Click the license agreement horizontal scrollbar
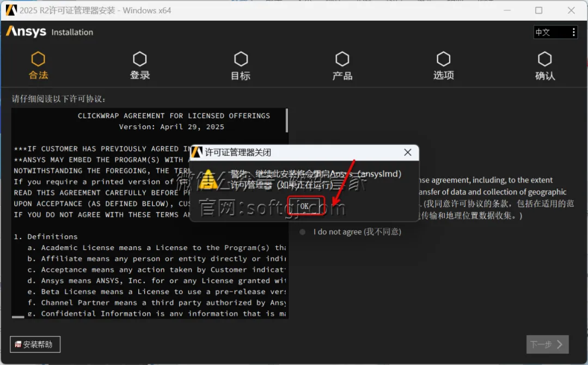The width and height of the screenshot is (588, 365). [18, 317]
